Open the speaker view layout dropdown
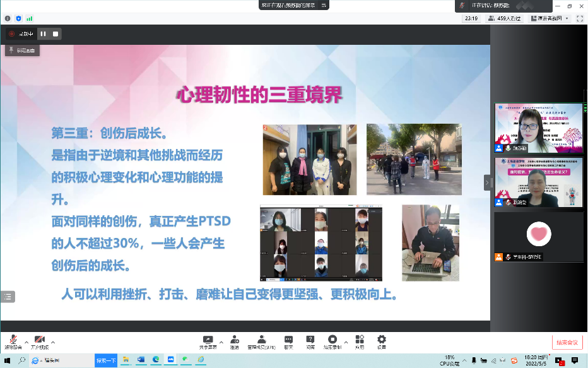Viewport: 588px width, 368px height. click(550, 18)
